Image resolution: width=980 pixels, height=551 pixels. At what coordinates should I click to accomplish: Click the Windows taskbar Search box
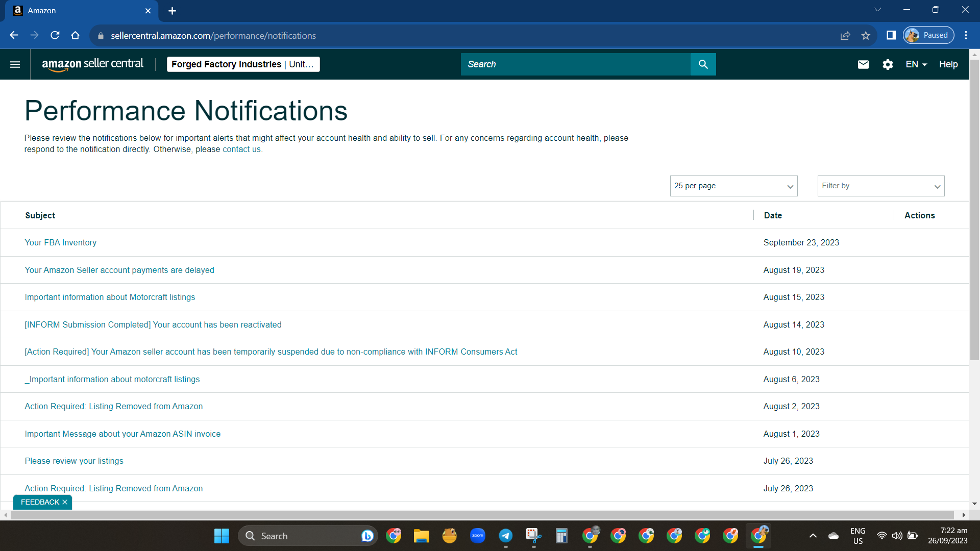tap(308, 536)
